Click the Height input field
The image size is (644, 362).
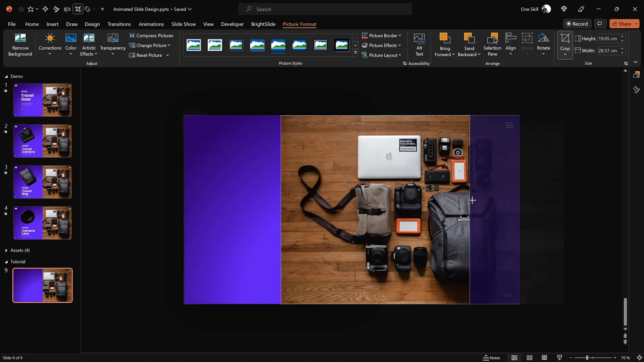click(608, 39)
